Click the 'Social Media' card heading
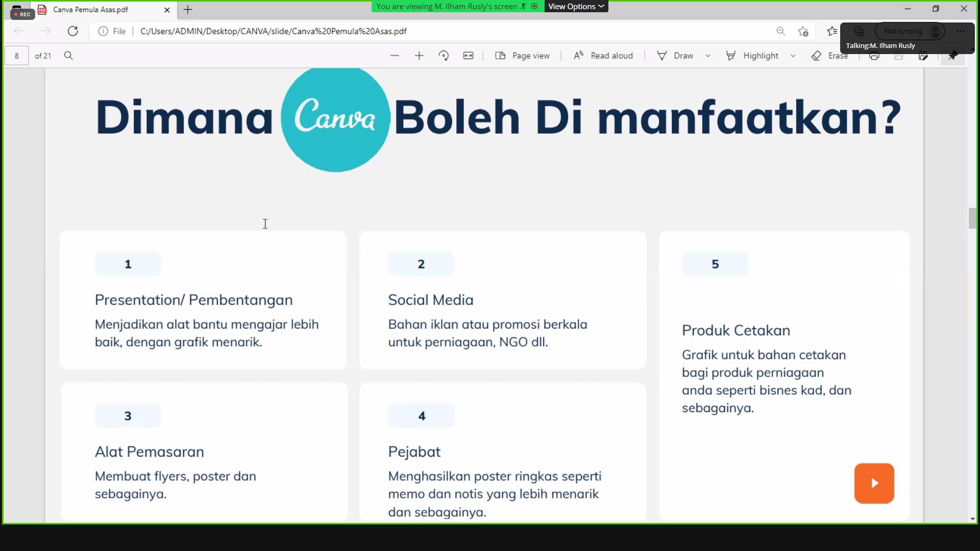The image size is (980, 551). pyautogui.click(x=431, y=300)
